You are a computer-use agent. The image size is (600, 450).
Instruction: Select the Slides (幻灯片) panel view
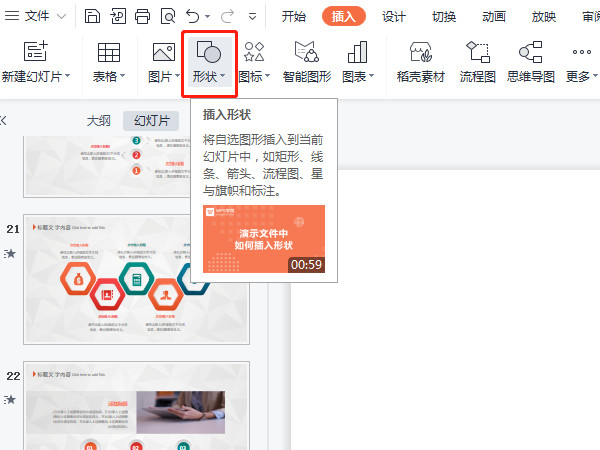point(150,120)
